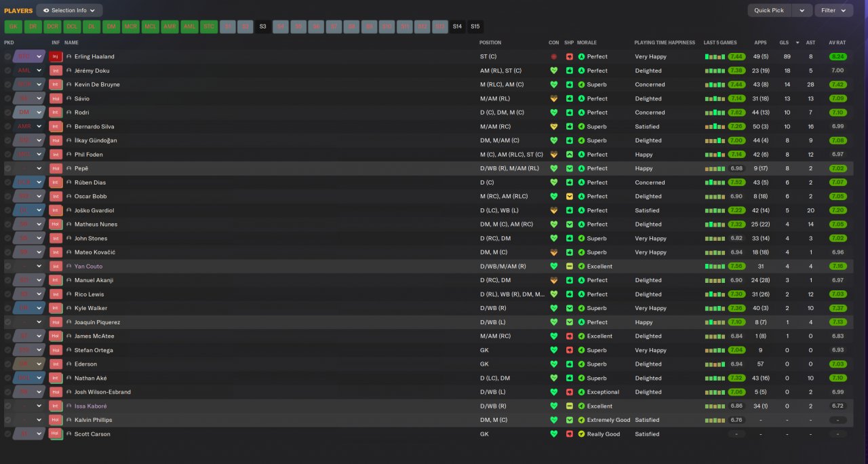Click the profile icon beside Yan Couto
This screenshot has width=868, height=464.
pos(69,267)
